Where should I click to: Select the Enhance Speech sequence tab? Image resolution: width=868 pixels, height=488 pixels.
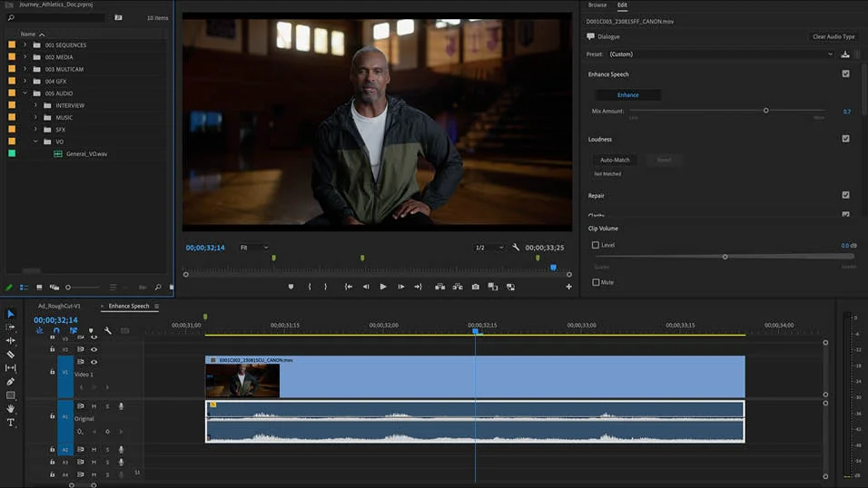pyautogui.click(x=129, y=306)
